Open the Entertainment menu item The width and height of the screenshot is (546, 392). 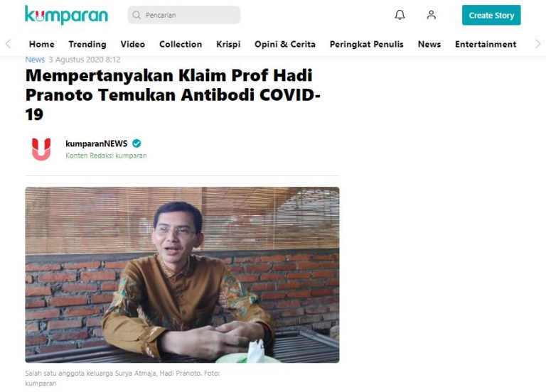[486, 44]
